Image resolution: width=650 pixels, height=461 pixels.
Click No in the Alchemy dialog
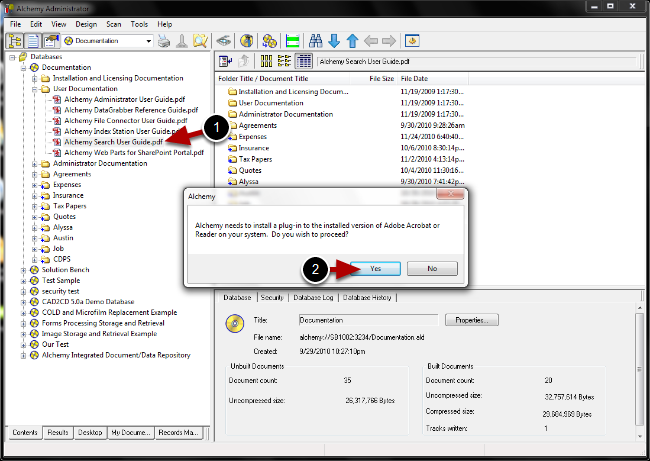432,269
